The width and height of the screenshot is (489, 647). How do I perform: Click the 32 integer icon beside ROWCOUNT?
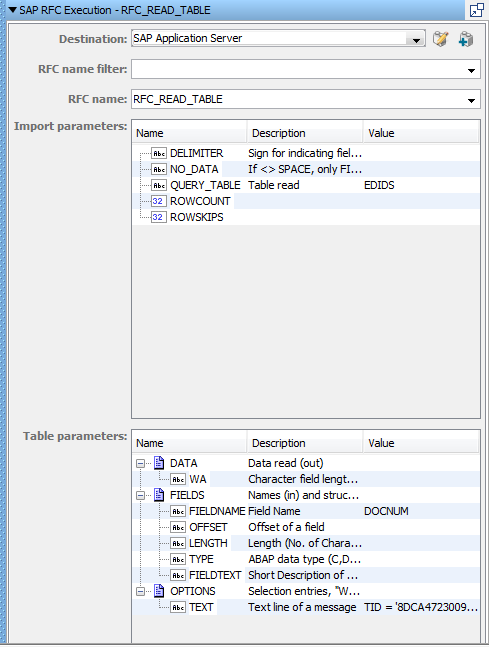tap(159, 201)
